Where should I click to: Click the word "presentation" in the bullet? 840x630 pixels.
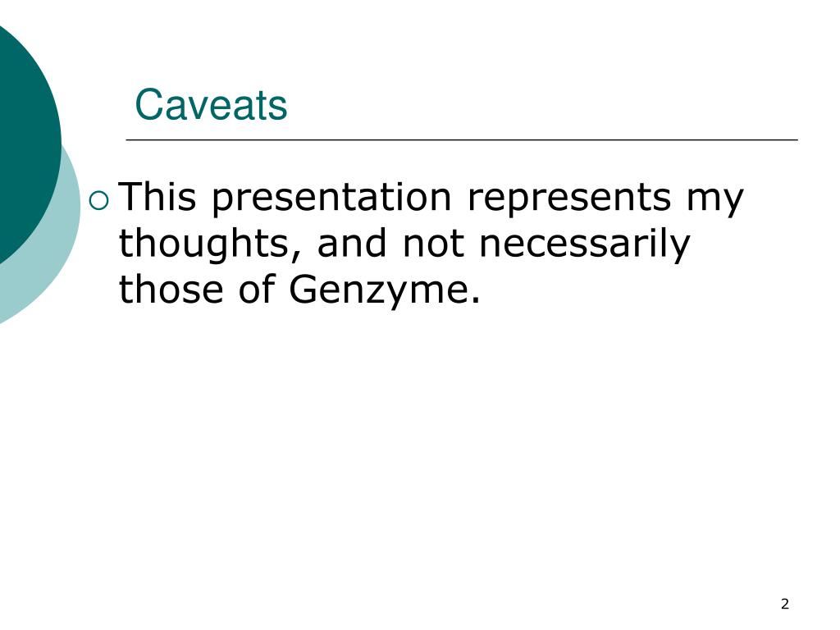tap(331, 199)
